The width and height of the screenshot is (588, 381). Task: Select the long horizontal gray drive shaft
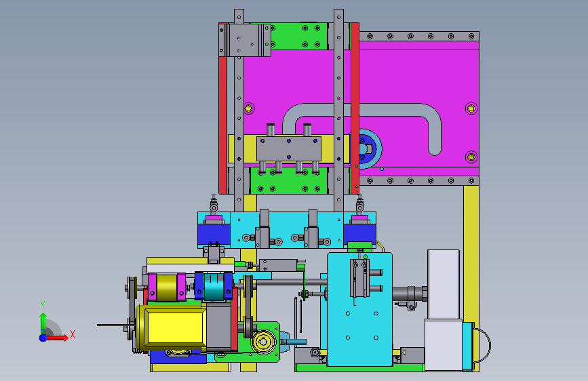[x=291, y=283]
